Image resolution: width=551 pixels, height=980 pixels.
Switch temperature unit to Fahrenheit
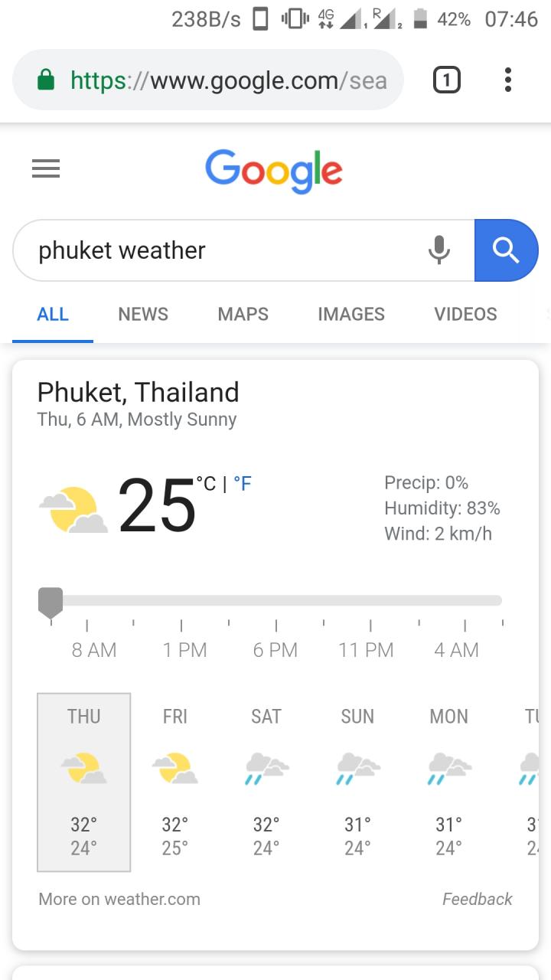[243, 484]
